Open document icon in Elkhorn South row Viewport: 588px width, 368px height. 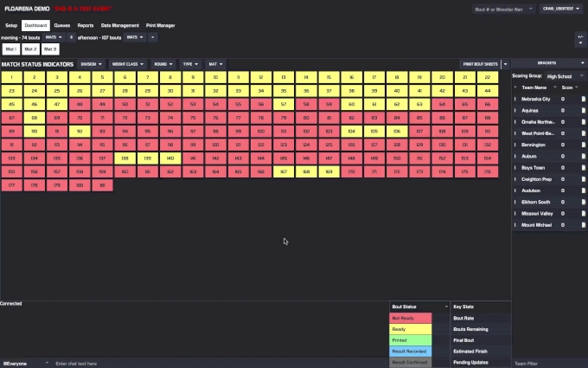point(583,201)
